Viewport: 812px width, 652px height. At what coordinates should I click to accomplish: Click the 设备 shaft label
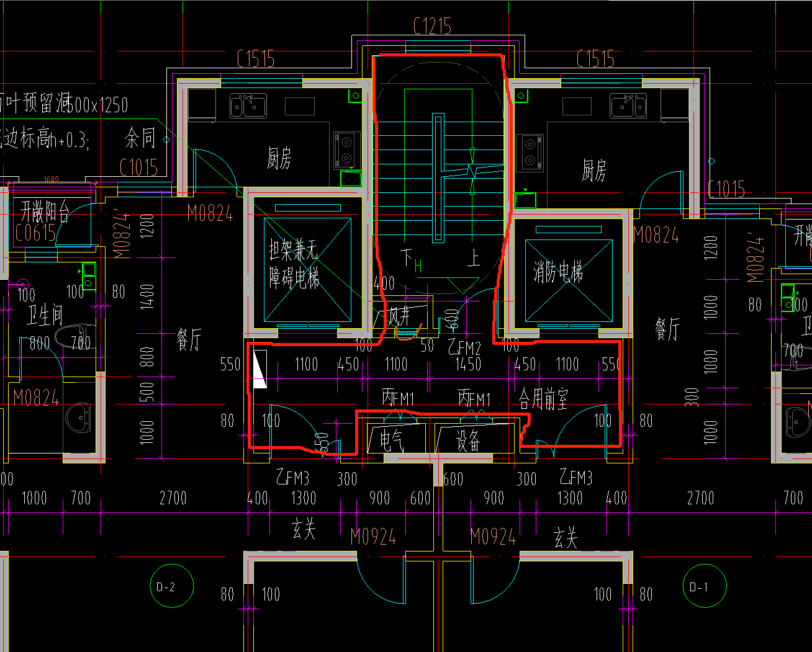pyautogui.click(x=468, y=440)
